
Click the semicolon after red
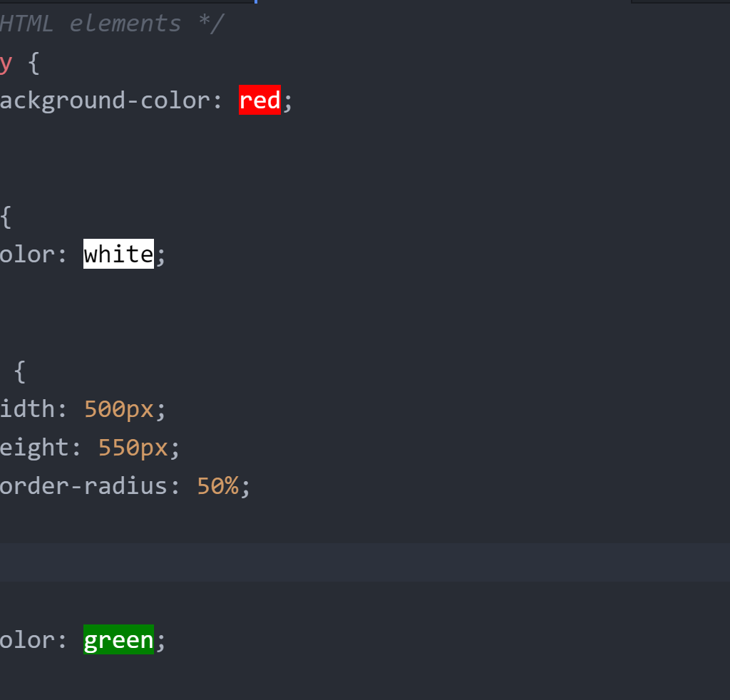coord(288,101)
